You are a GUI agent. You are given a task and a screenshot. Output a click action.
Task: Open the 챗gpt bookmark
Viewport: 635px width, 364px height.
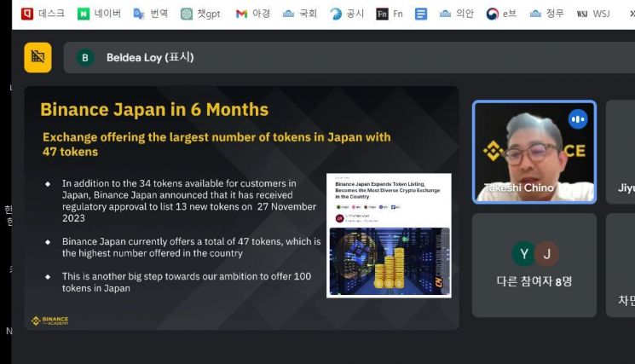(200, 14)
